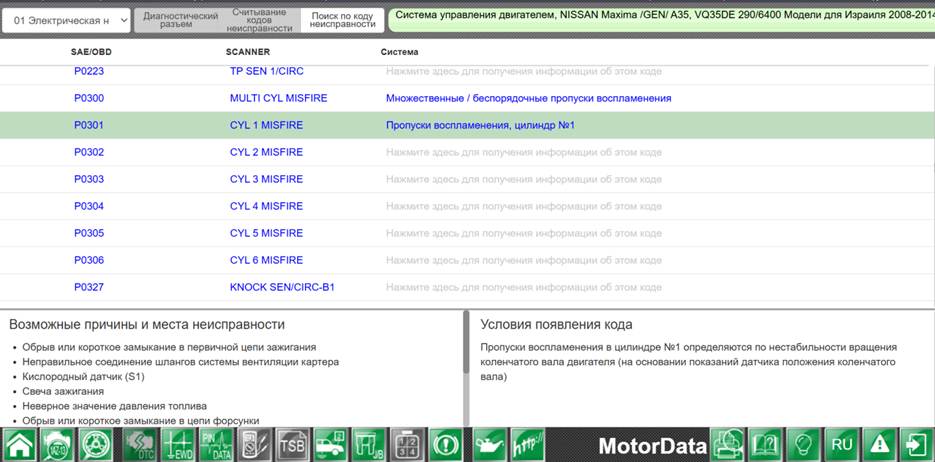
Task: Click 'Кислородный датчик (S1)' cause item
Action: coord(83,376)
